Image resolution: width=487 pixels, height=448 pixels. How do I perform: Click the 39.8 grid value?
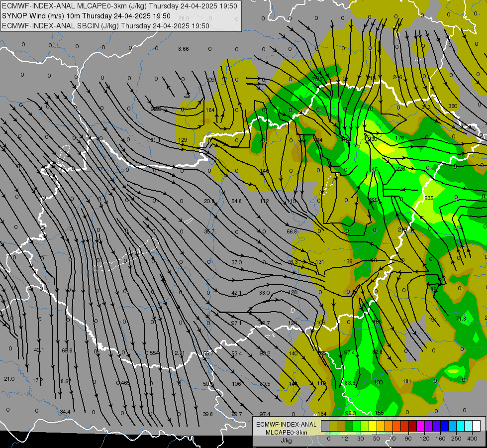coord(208,414)
